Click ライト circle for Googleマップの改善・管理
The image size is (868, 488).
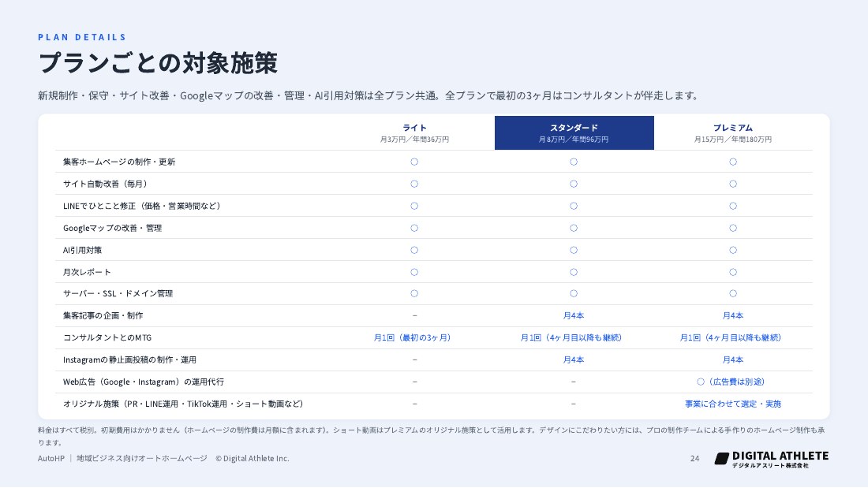[414, 228]
